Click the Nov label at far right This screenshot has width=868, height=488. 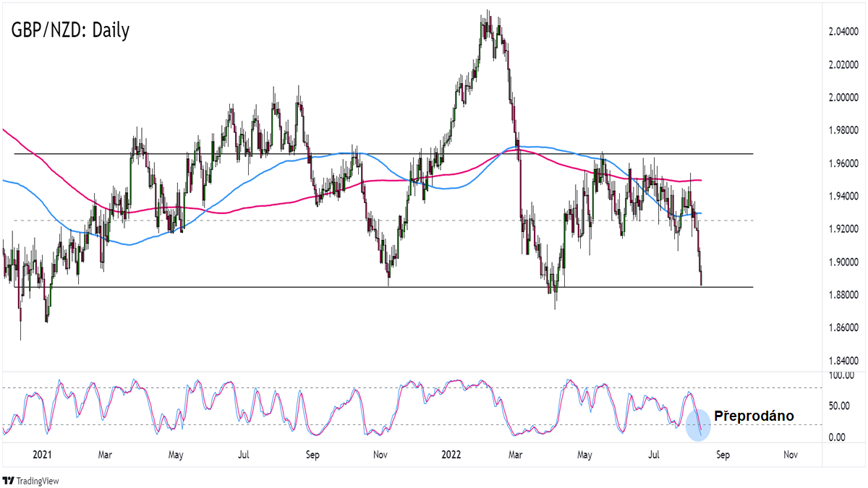pos(791,455)
